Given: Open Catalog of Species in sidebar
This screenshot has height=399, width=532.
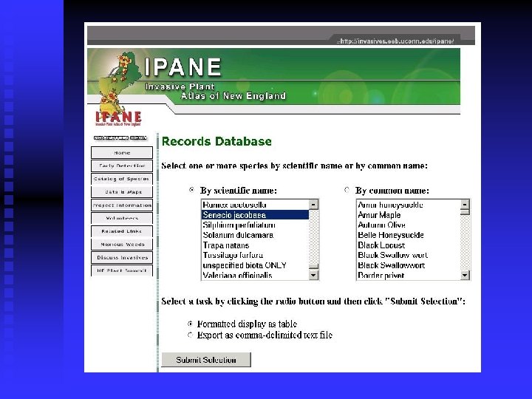Looking at the screenshot, I should 122,179.
